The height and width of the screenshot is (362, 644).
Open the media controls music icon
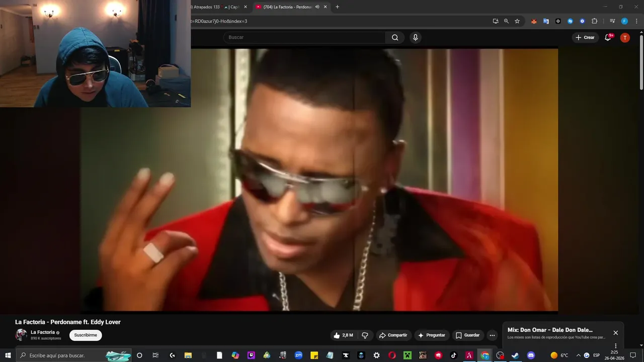point(612,21)
